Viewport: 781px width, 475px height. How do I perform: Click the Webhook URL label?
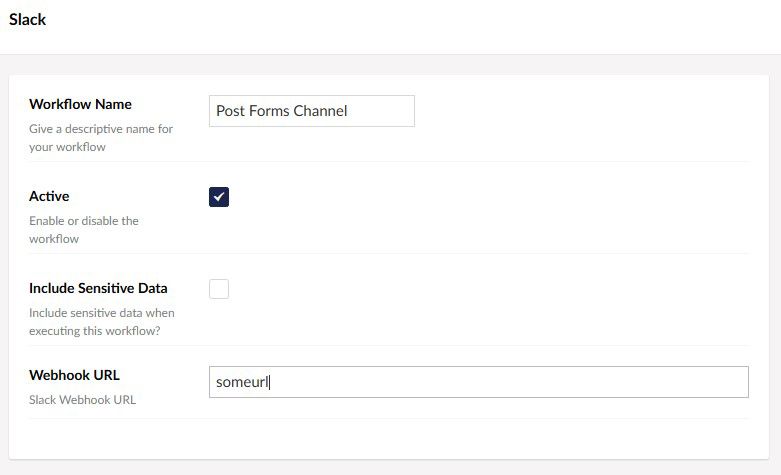click(x=74, y=375)
